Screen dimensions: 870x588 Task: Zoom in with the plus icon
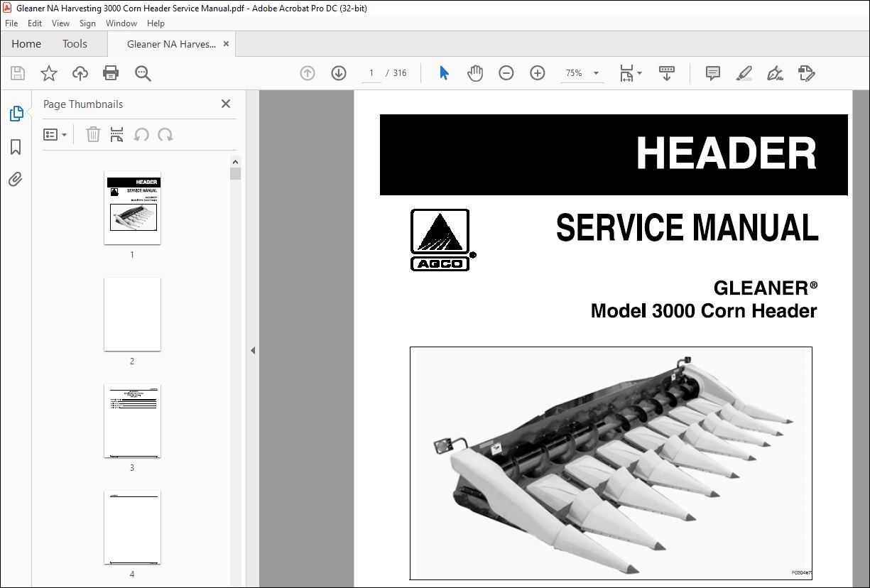[x=538, y=73]
